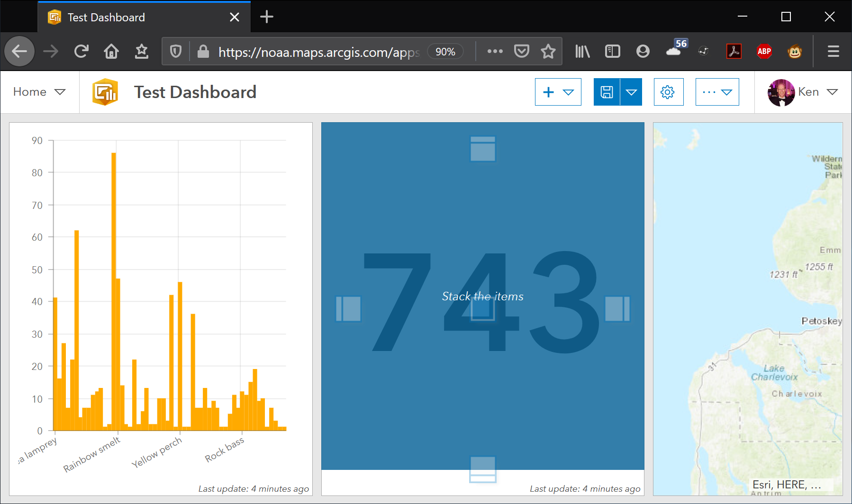Reload the current page
This screenshot has height=504, width=852.
click(81, 51)
